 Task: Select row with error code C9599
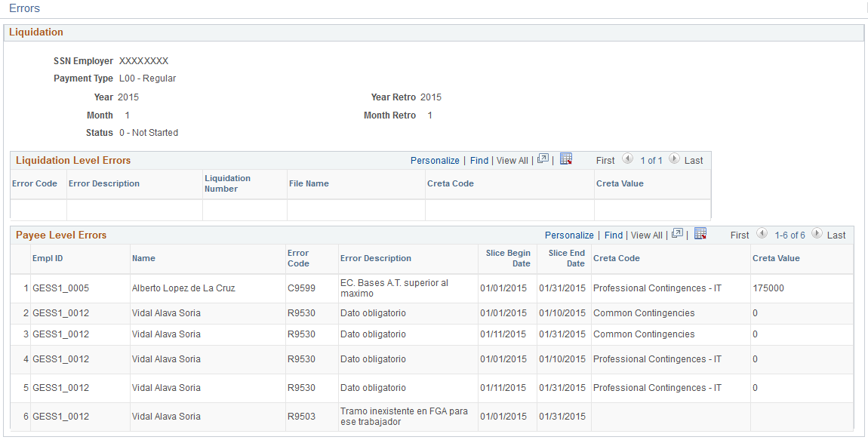tap(432, 288)
